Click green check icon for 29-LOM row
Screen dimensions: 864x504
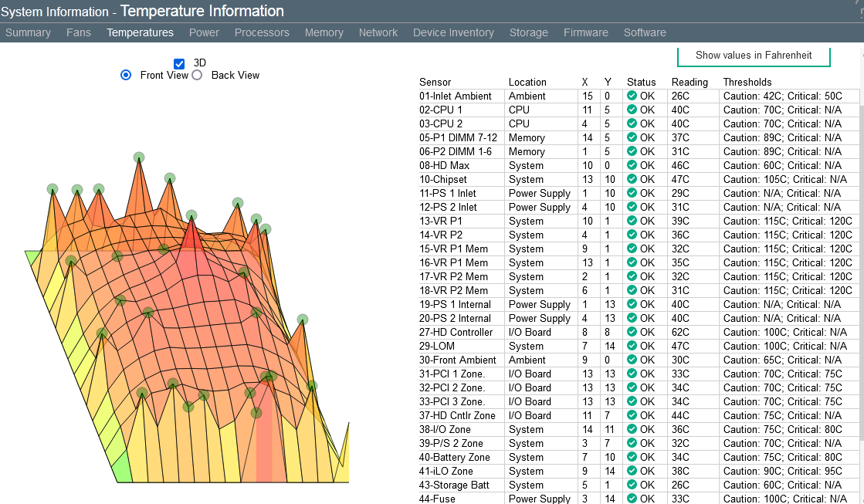(632, 346)
